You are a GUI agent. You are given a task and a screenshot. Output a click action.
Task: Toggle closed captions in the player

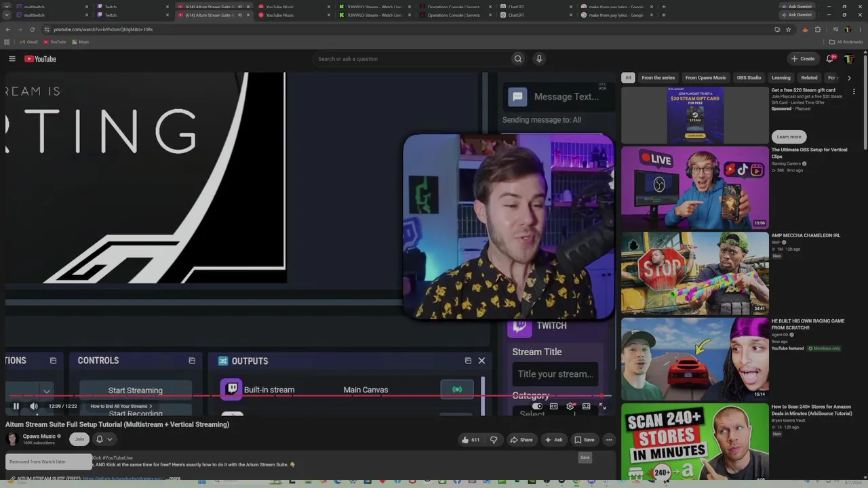554,406
